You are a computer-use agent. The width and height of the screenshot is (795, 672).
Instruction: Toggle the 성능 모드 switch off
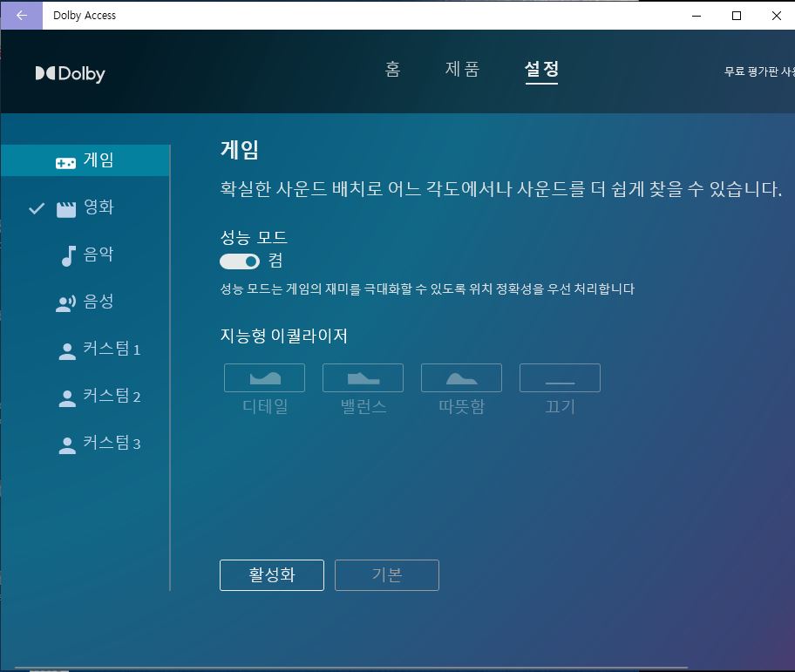point(240,261)
